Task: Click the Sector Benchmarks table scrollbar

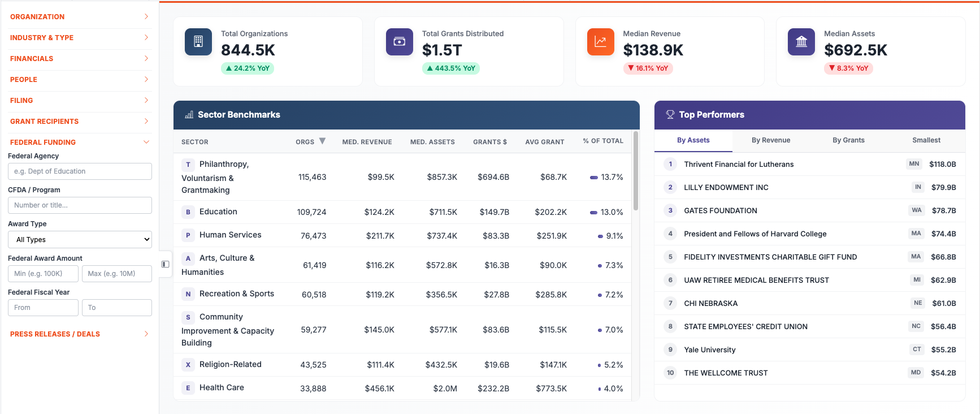Action: pos(636,171)
